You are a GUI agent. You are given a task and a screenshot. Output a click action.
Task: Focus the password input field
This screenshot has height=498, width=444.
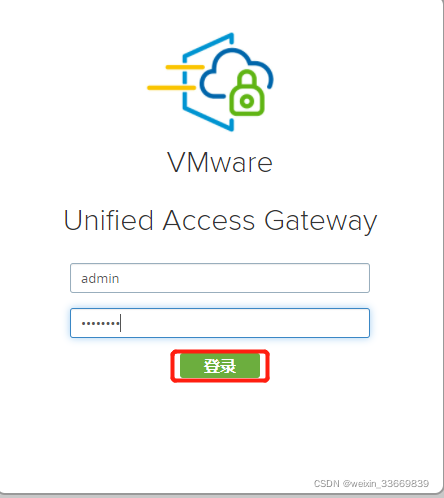pyautogui.click(x=220, y=323)
